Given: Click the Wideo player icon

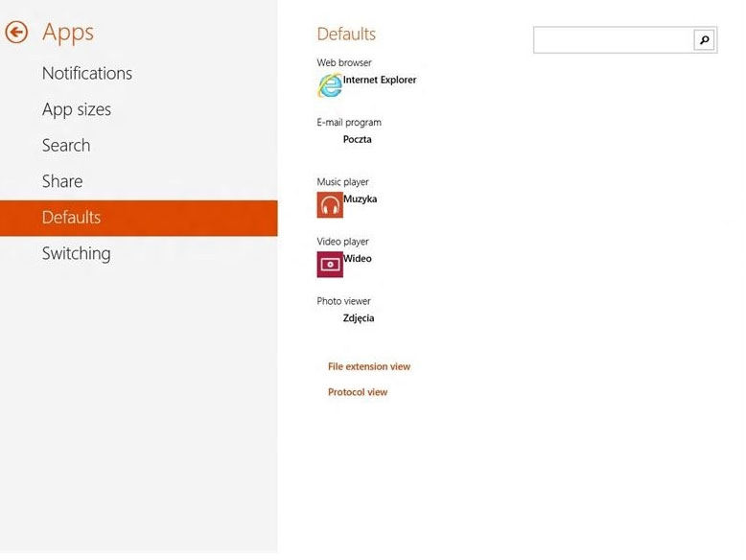Looking at the screenshot, I should coord(330,264).
